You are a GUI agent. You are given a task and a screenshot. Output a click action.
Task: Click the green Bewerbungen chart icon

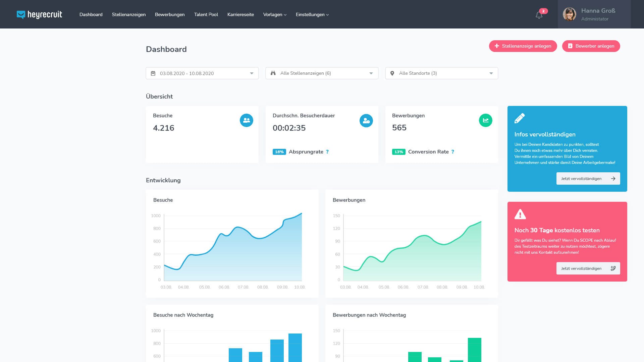(x=485, y=120)
